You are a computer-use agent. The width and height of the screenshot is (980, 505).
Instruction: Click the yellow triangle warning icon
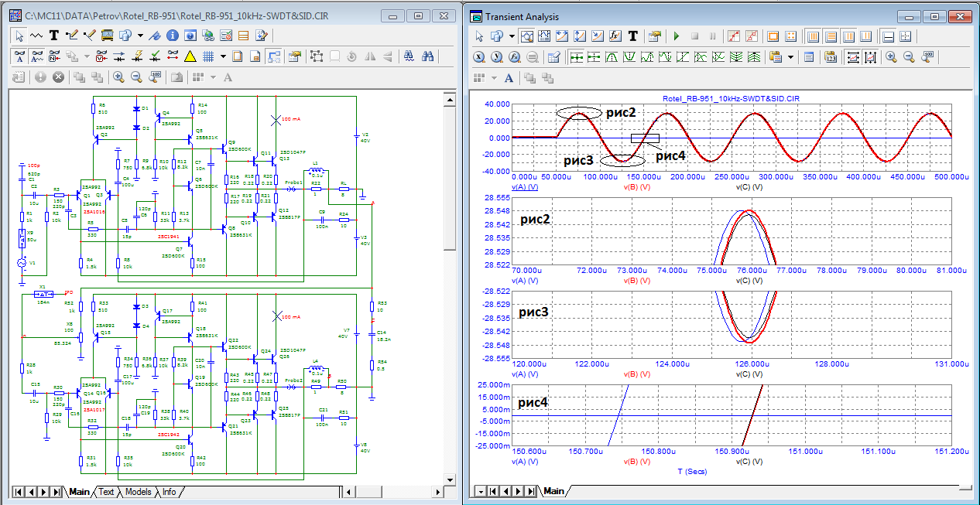[190, 56]
